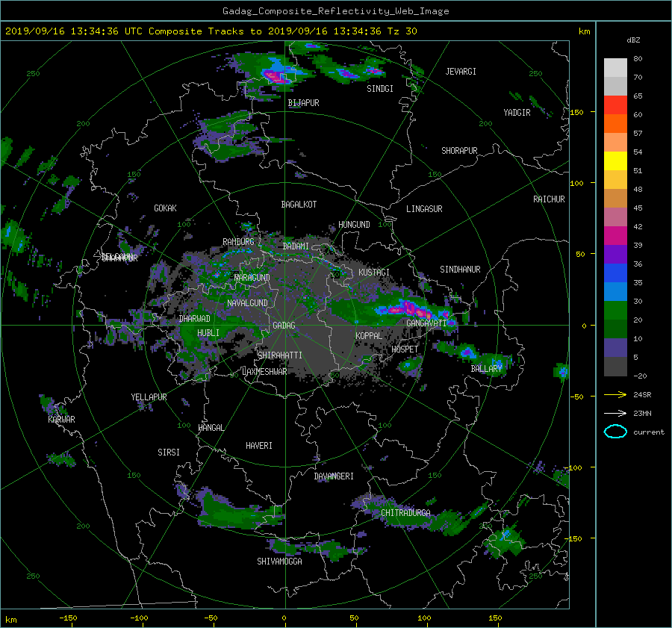Image resolution: width=672 pixels, height=628 pixels.
Task: Click the SINDHANUR city label
Action: pyautogui.click(x=460, y=270)
